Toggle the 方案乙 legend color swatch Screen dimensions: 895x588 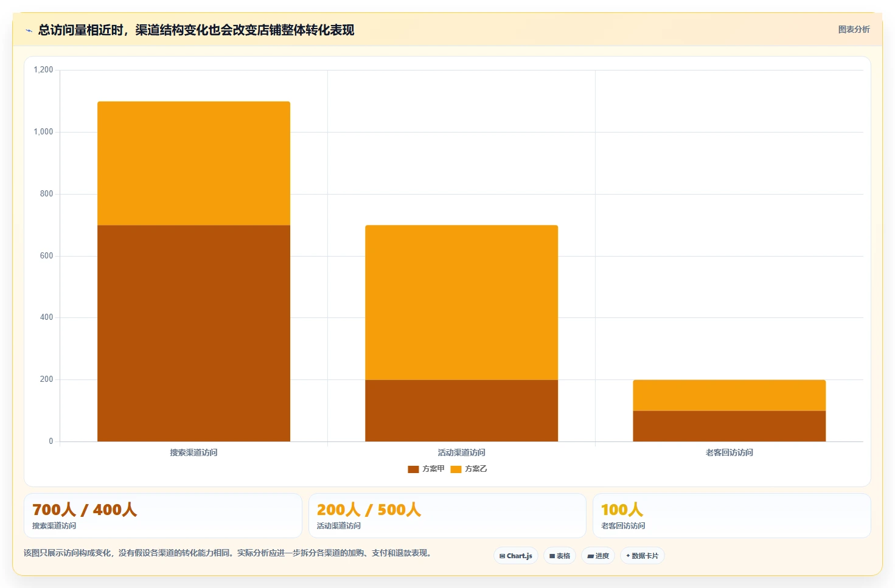point(456,469)
